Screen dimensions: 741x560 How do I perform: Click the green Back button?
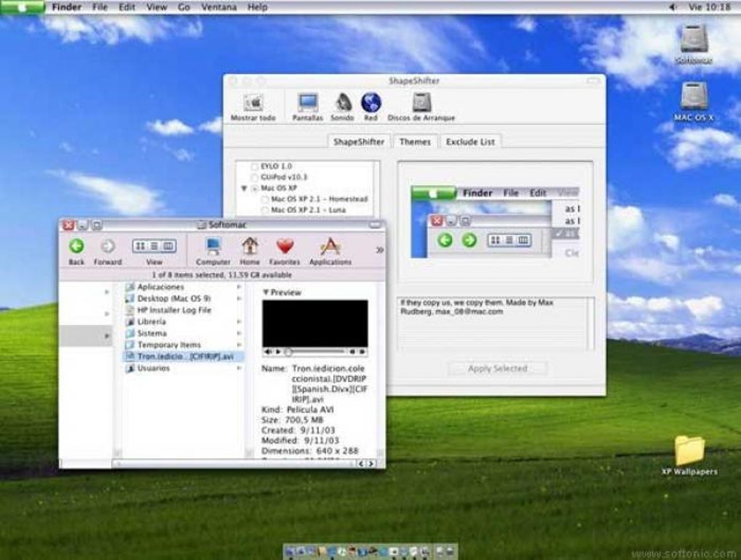pos(76,246)
